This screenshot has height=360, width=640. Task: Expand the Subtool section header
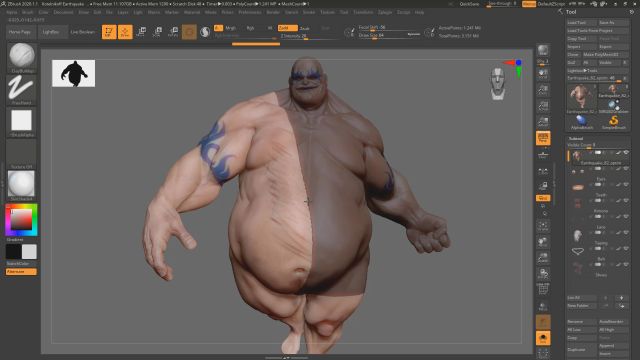(576, 138)
